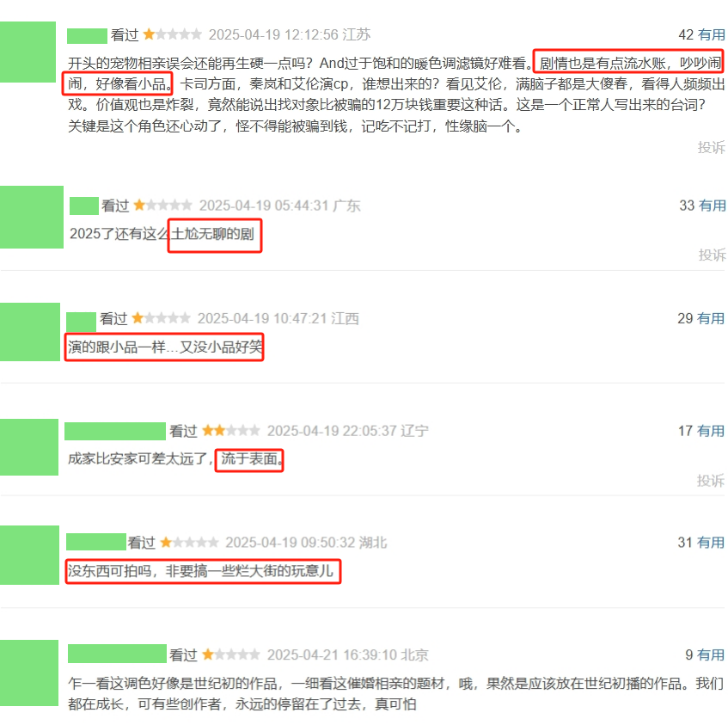Report the Guangdong review via 投诉

click(x=713, y=255)
